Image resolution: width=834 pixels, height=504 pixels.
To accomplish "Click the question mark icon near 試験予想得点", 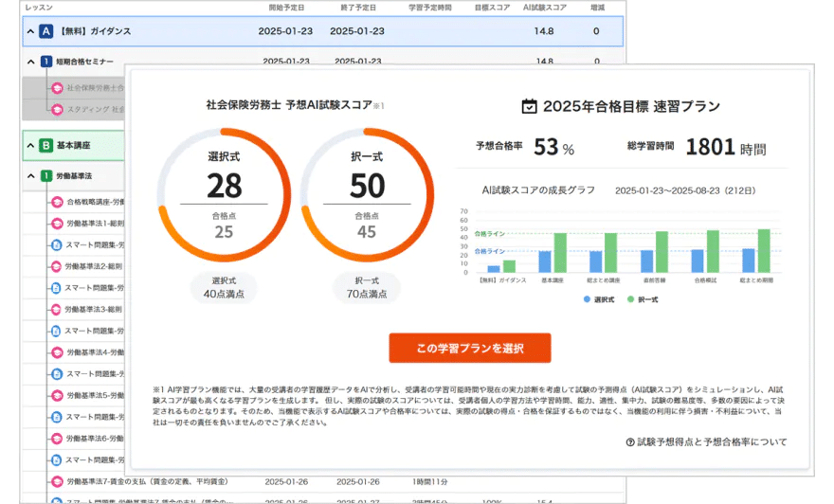I will coord(630,442).
